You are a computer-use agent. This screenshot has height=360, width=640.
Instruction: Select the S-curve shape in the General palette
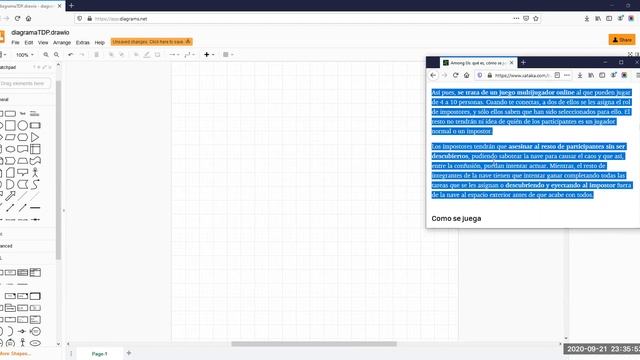(35, 184)
